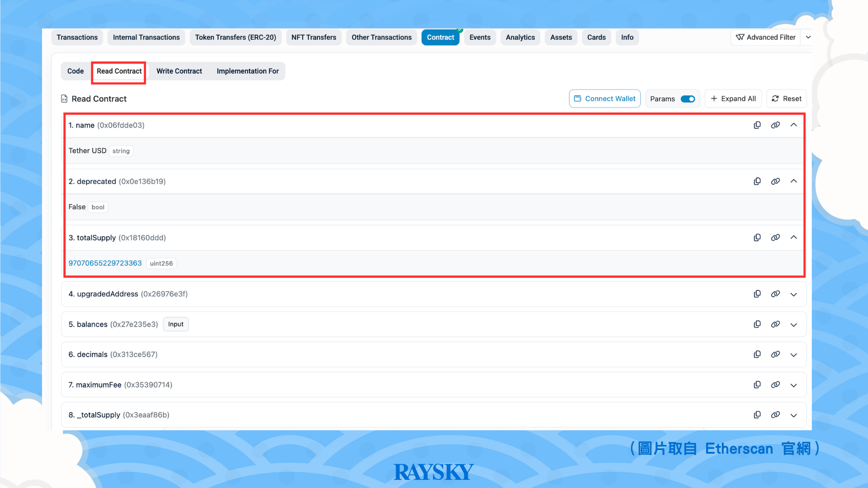The height and width of the screenshot is (488, 868).
Task: Open the Advanced Filter dropdown arrow
Action: (x=808, y=38)
